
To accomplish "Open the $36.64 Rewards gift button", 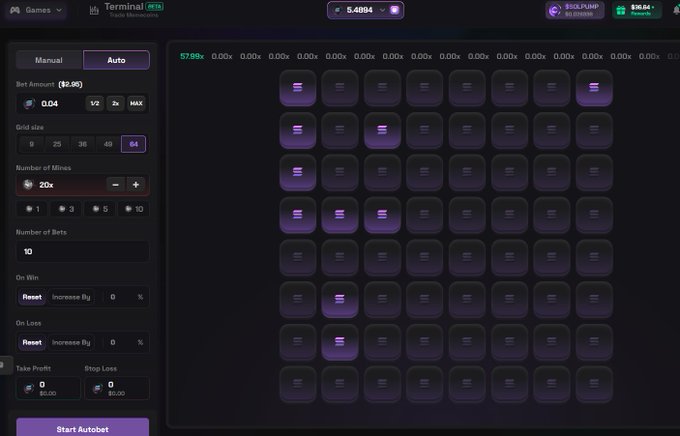I will (636, 10).
